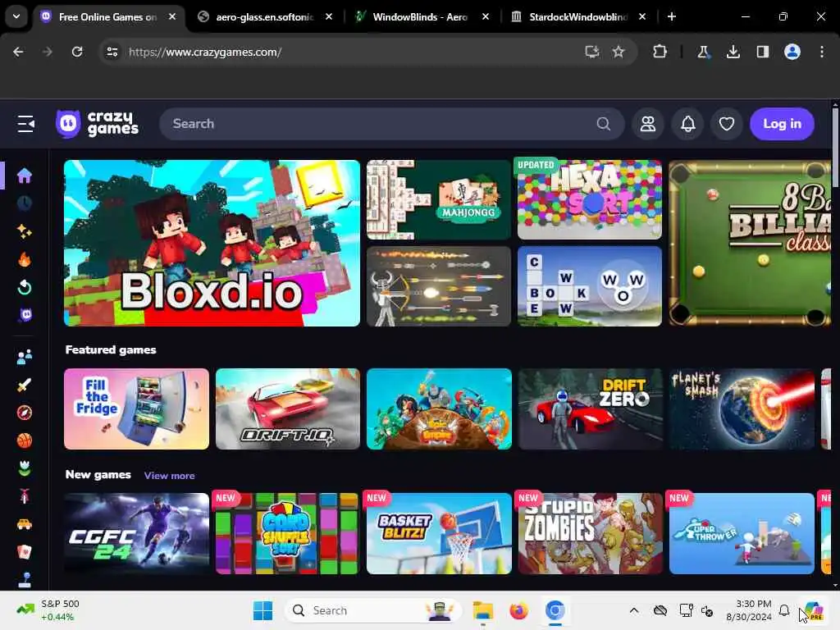Screen dimensions: 840x630
Task: Launch Firefox from the taskbar
Action: (518, 610)
